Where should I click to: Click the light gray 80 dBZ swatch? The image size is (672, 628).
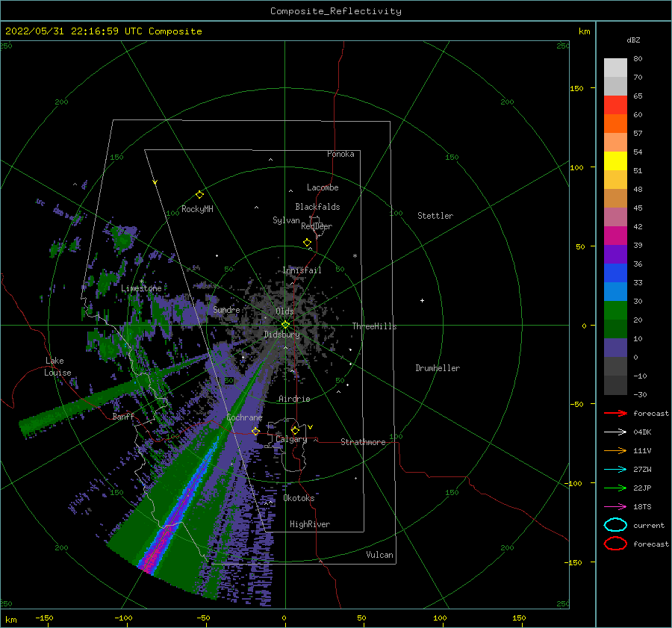point(615,68)
